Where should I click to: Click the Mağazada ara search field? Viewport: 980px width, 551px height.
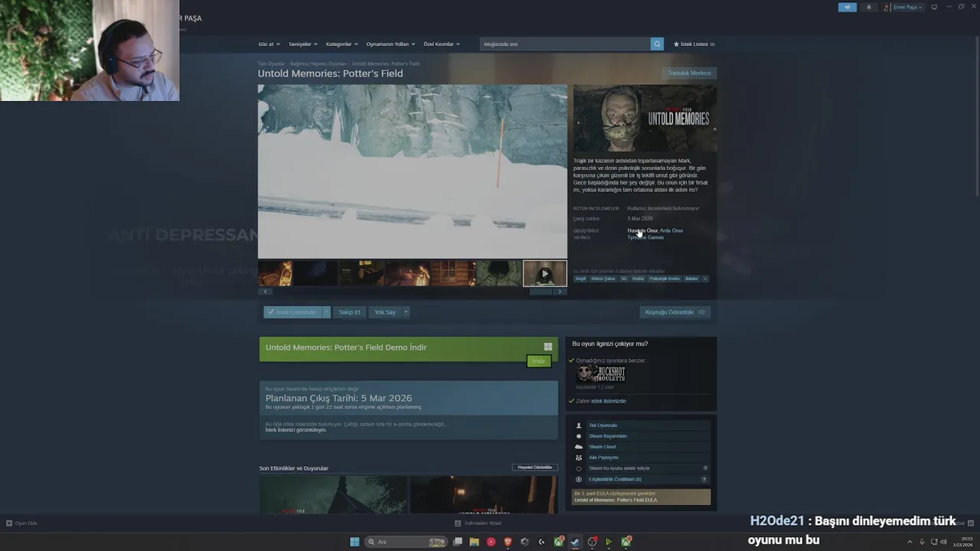tap(565, 44)
